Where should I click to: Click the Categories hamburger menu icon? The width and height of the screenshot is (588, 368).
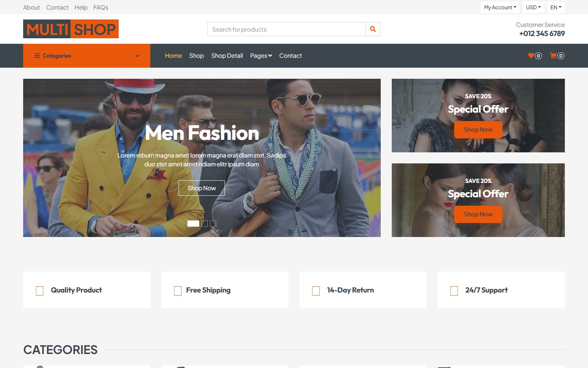(37, 56)
